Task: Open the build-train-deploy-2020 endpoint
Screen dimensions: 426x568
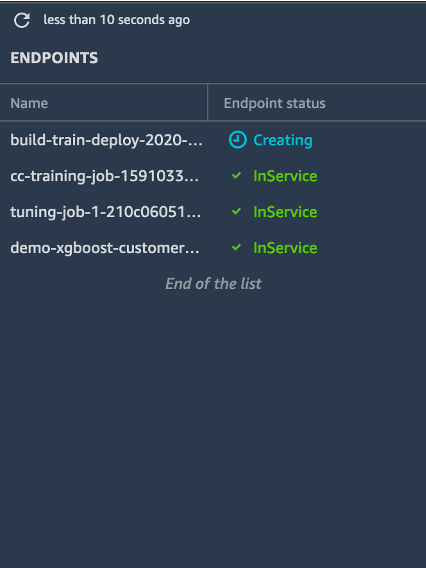Action: [106, 140]
